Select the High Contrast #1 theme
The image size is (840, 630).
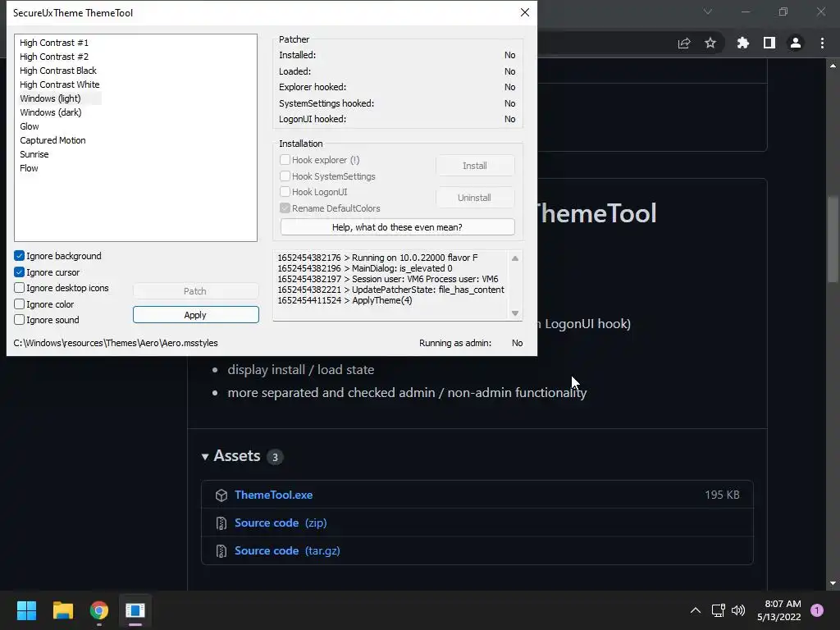click(x=54, y=43)
